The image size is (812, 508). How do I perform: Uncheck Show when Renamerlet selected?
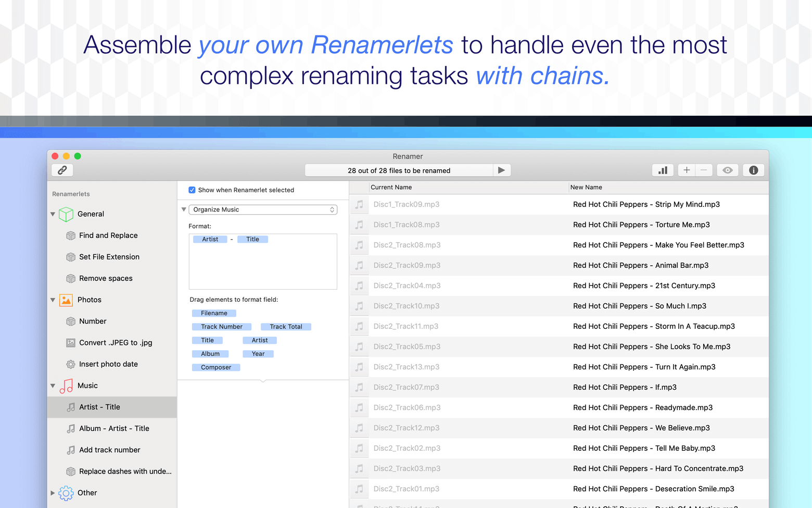pyautogui.click(x=192, y=190)
